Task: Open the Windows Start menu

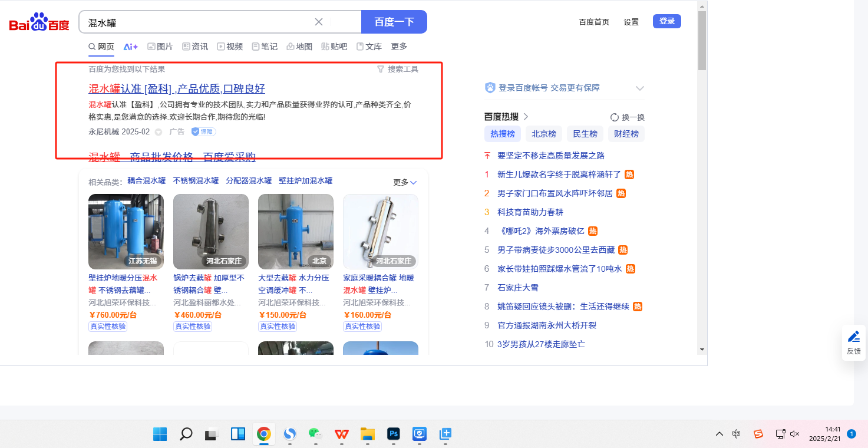Action: click(160, 434)
